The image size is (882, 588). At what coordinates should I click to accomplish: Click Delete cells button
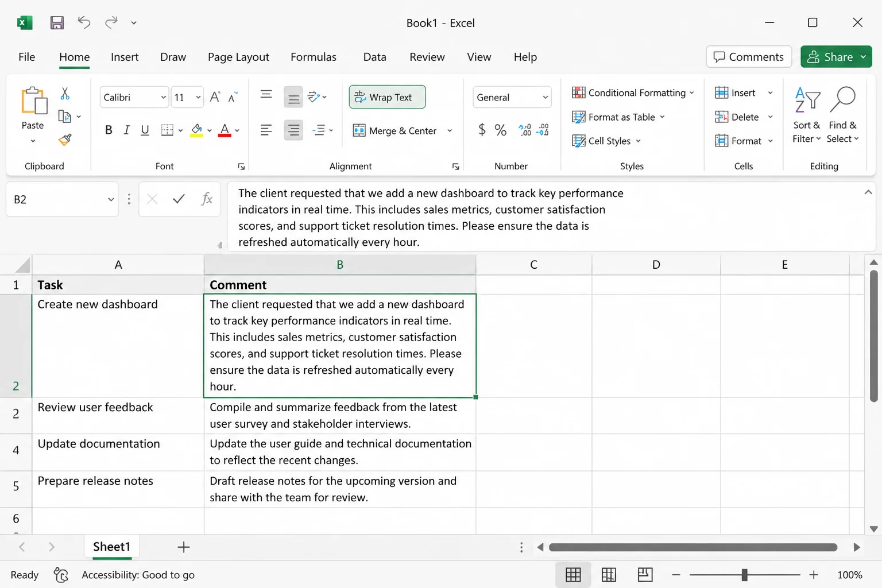tap(737, 117)
